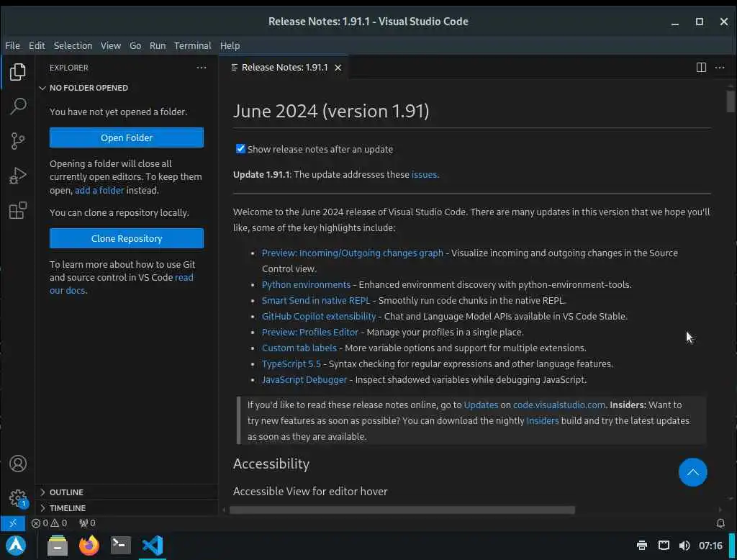
Task: Click the scroll-to-top round button
Action: click(x=692, y=472)
